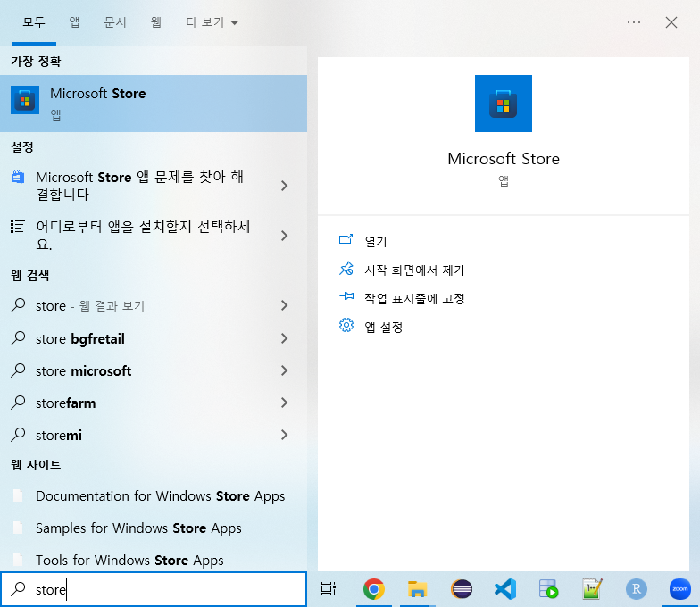Click magnifier icon beside storefarm

click(x=18, y=402)
